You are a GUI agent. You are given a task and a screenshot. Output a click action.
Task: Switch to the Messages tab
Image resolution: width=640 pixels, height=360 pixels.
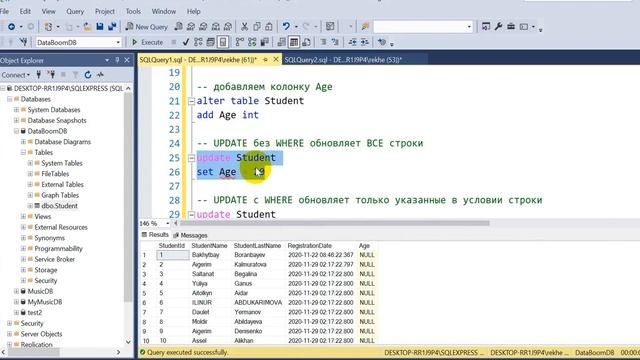(x=190, y=236)
